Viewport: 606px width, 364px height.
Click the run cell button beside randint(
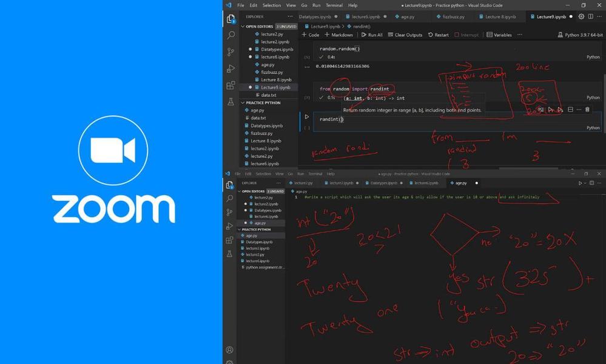click(x=307, y=116)
